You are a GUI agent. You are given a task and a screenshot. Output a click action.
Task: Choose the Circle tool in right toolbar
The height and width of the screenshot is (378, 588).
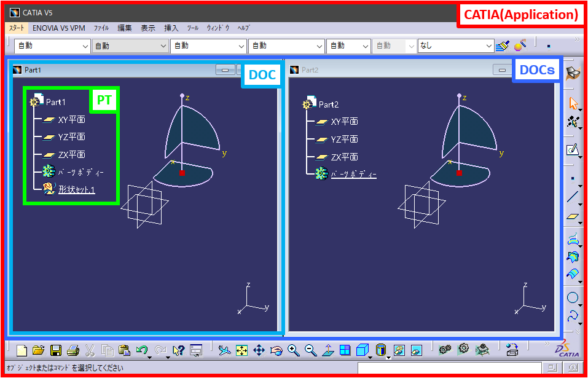click(x=573, y=298)
